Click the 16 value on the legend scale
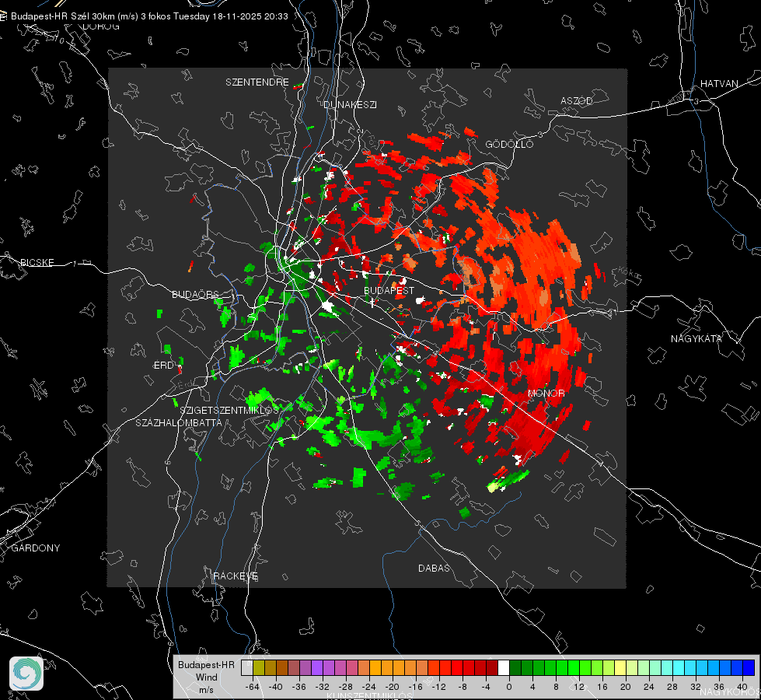The image size is (761, 700). [602, 687]
